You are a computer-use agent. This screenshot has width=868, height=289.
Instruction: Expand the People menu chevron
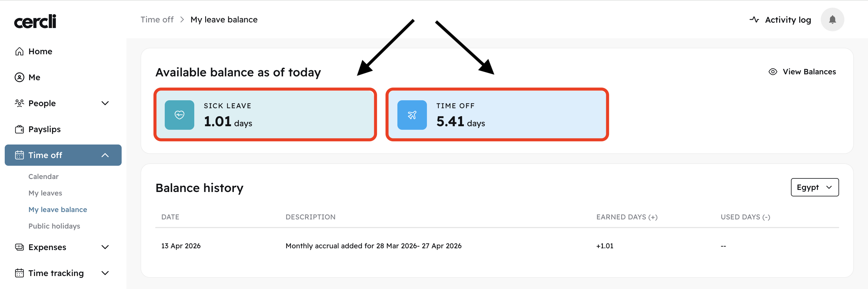point(105,103)
